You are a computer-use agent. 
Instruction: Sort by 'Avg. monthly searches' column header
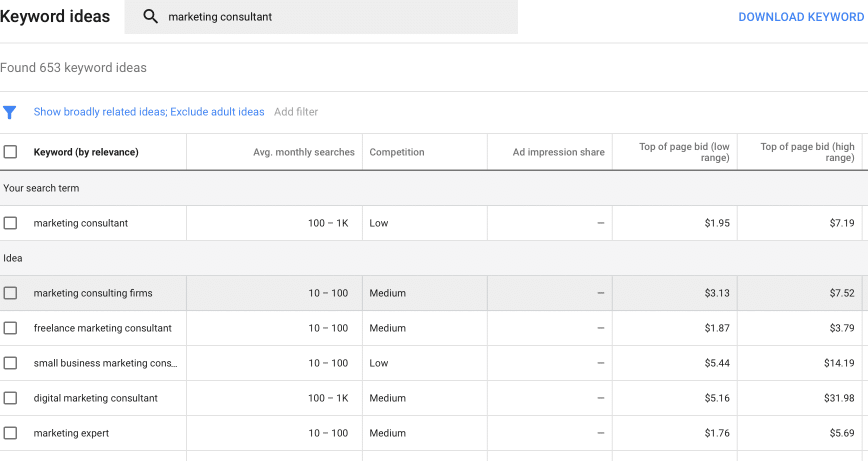click(304, 152)
